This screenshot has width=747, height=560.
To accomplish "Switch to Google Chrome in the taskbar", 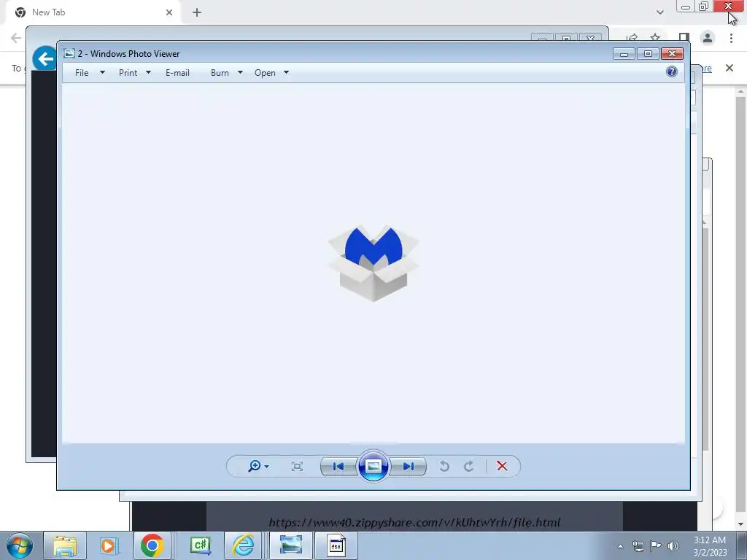I will (x=152, y=545).
